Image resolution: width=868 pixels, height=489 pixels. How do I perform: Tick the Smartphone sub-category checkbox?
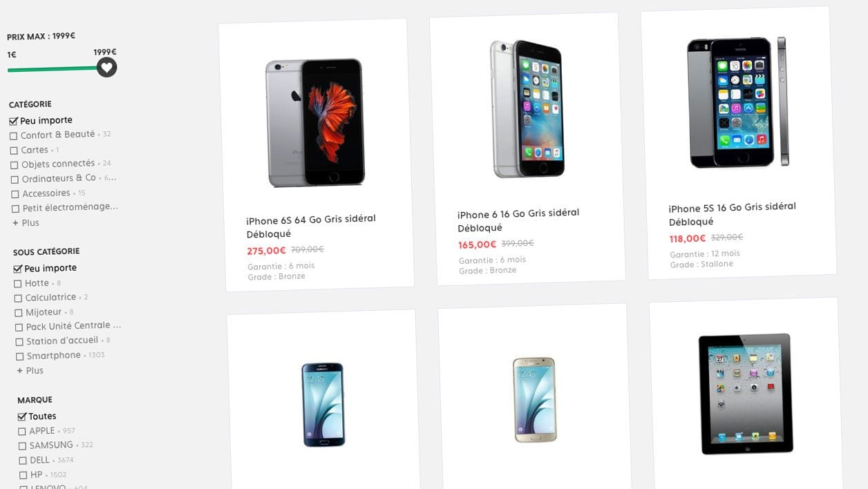pos(21,356)
